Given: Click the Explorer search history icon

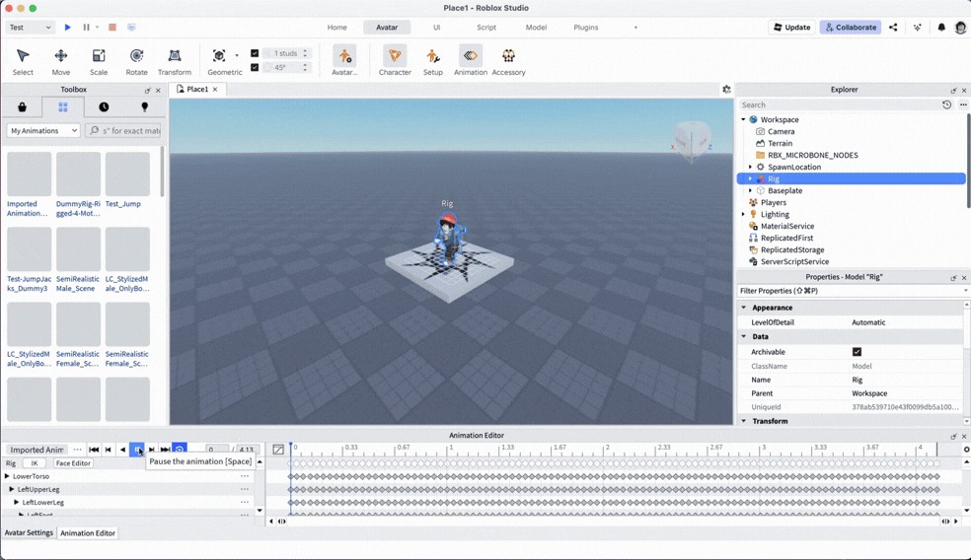Looking at the screenshot, I should [x=946, y=105].
